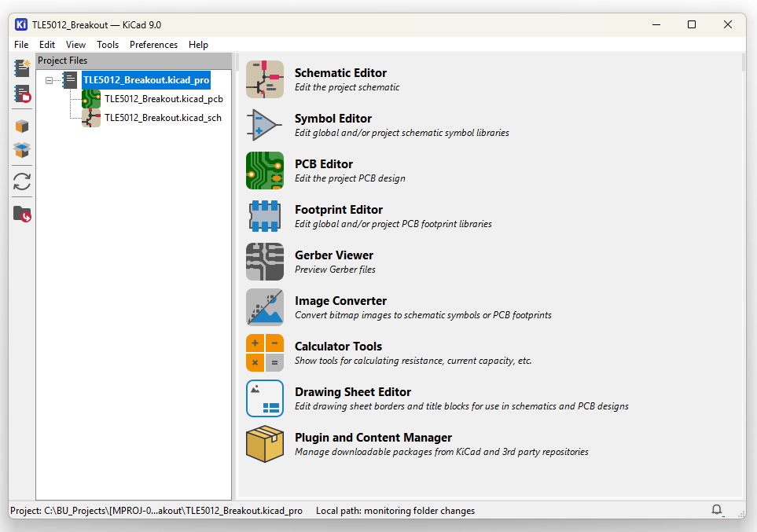Collapse the TLE5012_Breakout.kicad_pro tree node

pos(50,80)
